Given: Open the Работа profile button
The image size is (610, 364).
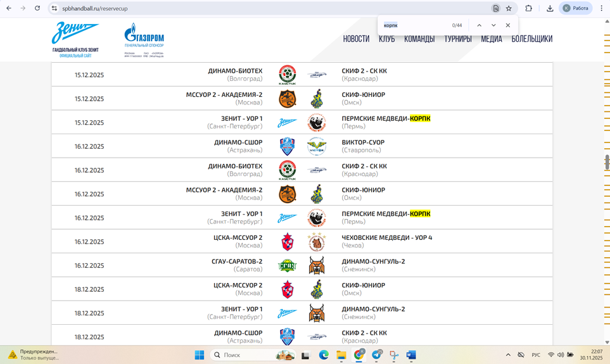Looking at the screenshot, I should click(x=575, y=8).
